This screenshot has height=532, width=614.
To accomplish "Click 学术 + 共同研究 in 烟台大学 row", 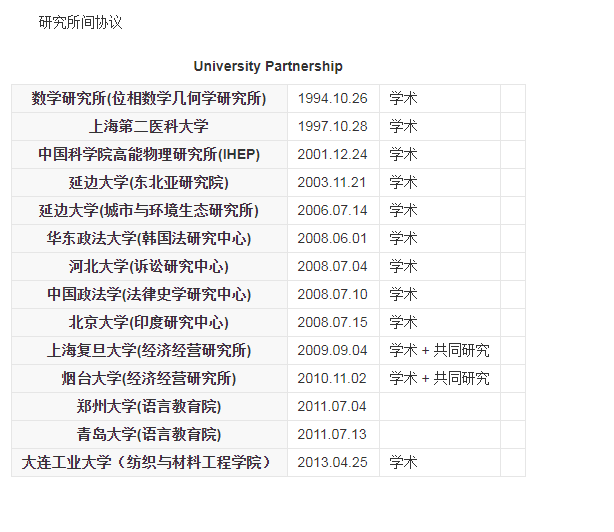I will (439, 379).
